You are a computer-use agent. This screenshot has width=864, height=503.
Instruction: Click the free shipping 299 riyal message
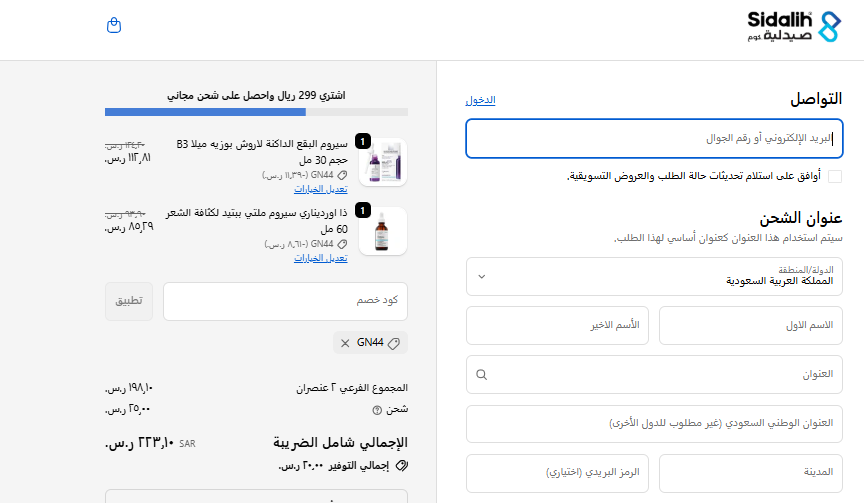click(x=256, y=96)
